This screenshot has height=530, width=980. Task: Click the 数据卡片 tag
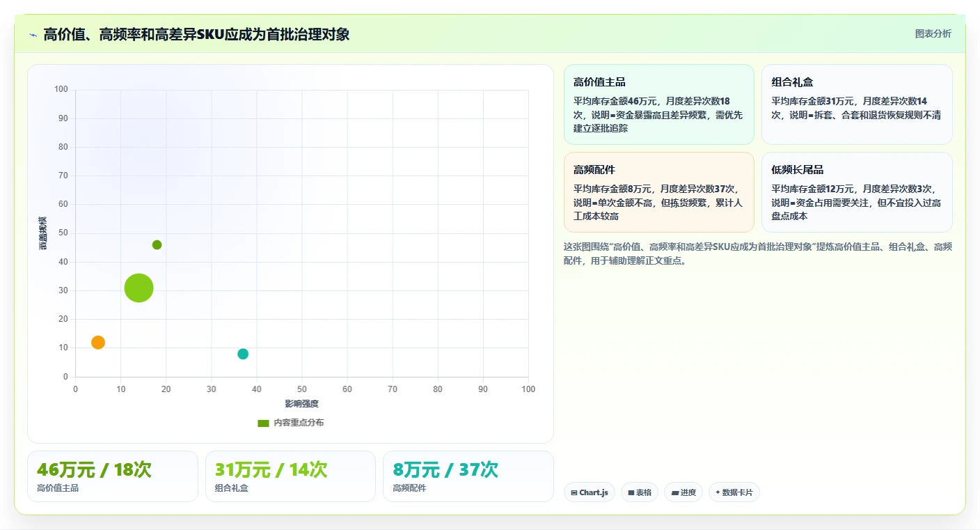click(x=734, y=492)
